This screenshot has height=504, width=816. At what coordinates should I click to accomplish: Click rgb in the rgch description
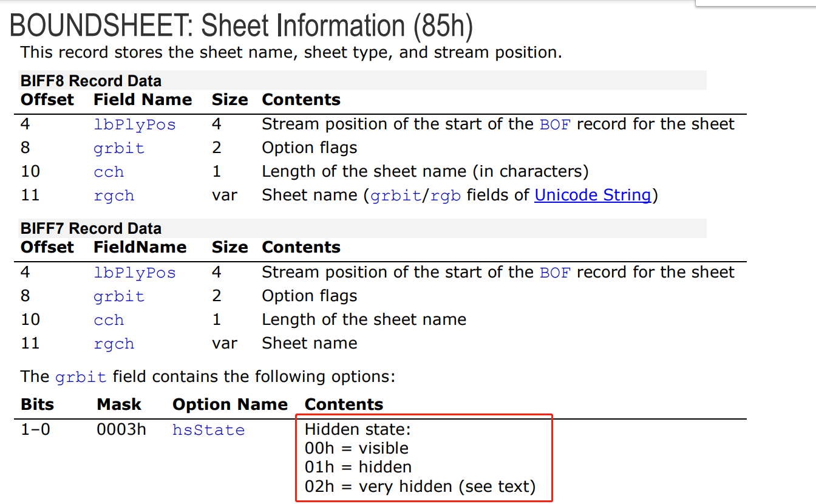point(446,196)
